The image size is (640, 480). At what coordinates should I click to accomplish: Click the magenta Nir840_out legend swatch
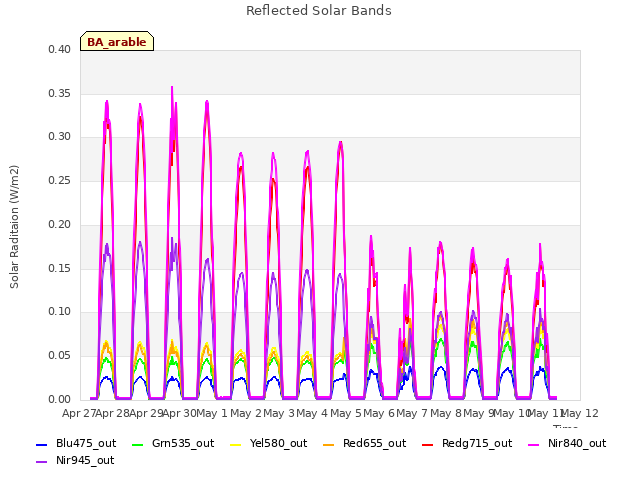pos(533,444)
